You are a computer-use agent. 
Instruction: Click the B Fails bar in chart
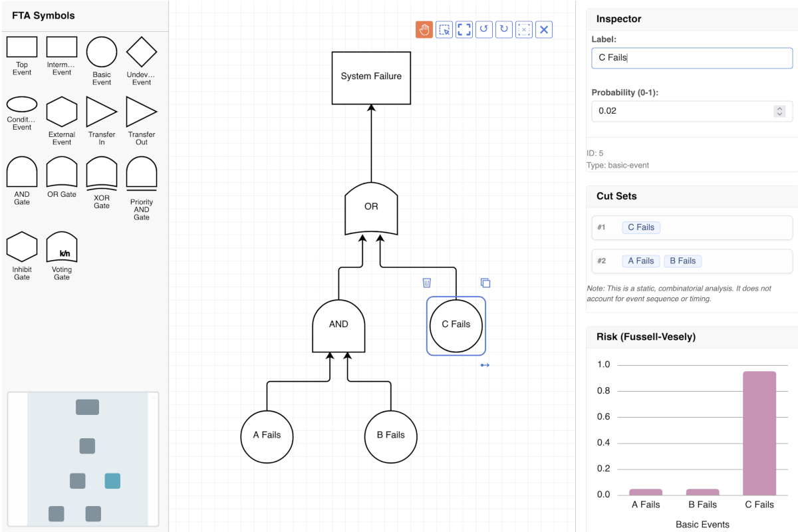coord(702,492)
